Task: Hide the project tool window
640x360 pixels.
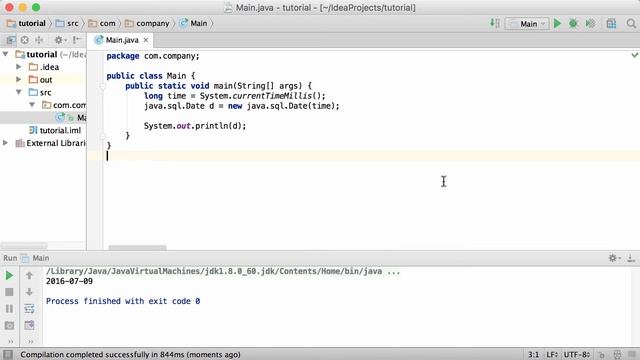Action: (77, 40)
